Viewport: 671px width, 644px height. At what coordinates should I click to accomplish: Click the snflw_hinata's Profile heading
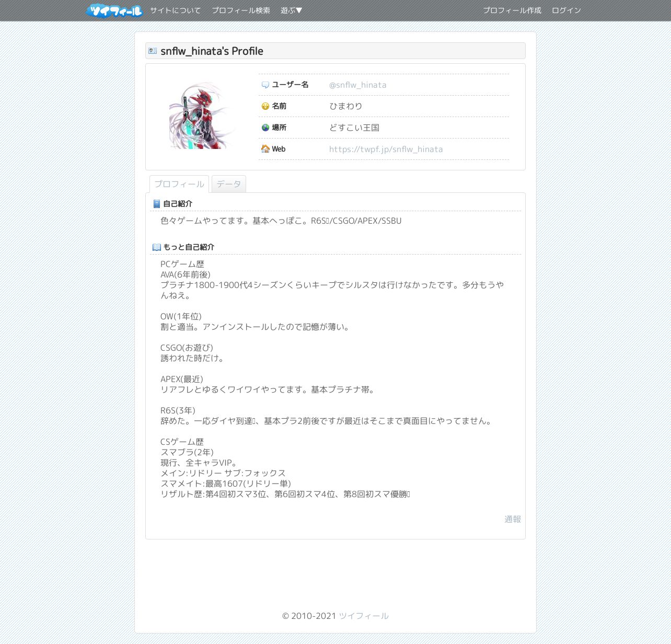point(212,51)
